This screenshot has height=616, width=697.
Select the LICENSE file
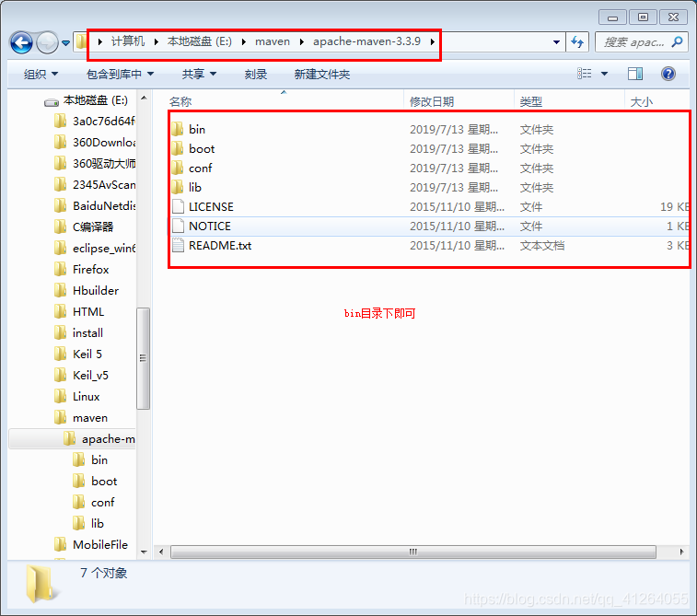click(211, 207)
